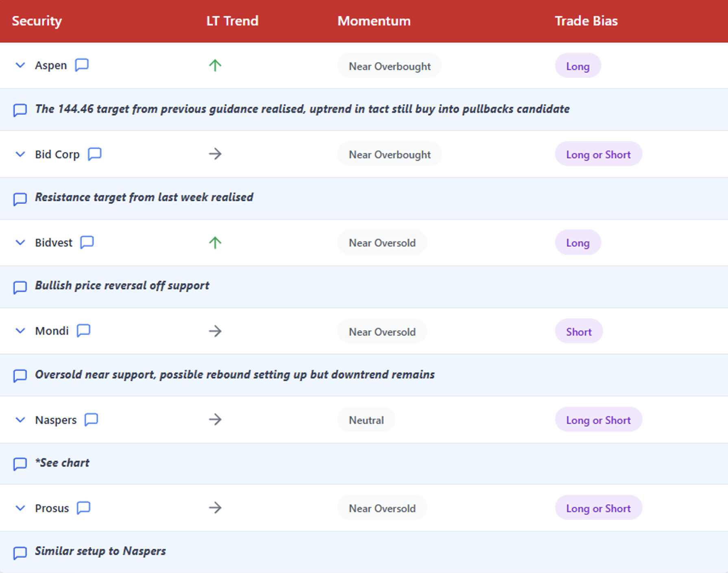Click the note 'Bullish price reversal off support'
Image resolution: width=728 pixels, height=573 pixels.
click(x=122, y=286)
